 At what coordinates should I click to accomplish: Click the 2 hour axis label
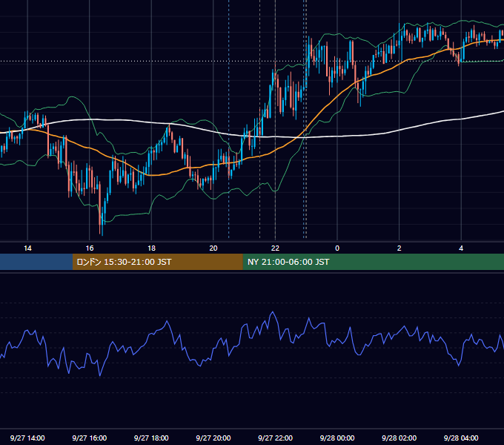399,248
